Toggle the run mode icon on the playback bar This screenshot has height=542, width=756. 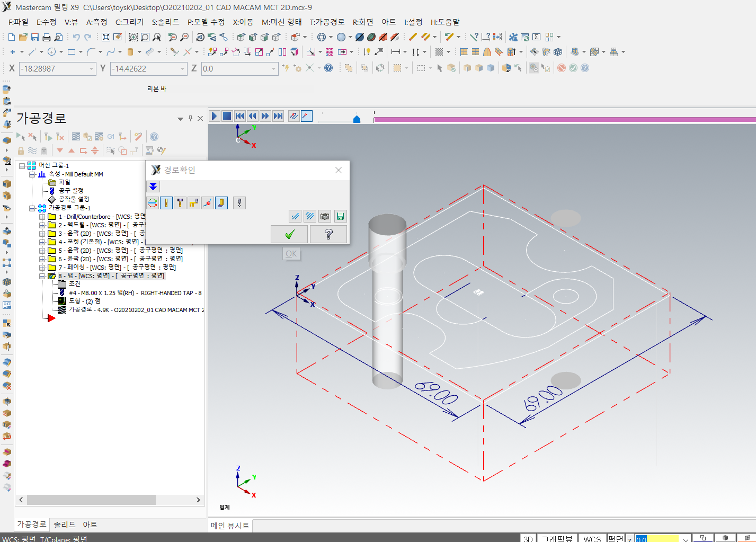pyautogui.click(x=307, y=116)
